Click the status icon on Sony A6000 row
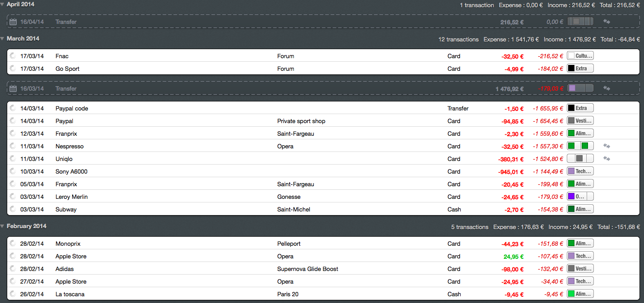Viewport: 644px width, 303px height. click(13, 171)
